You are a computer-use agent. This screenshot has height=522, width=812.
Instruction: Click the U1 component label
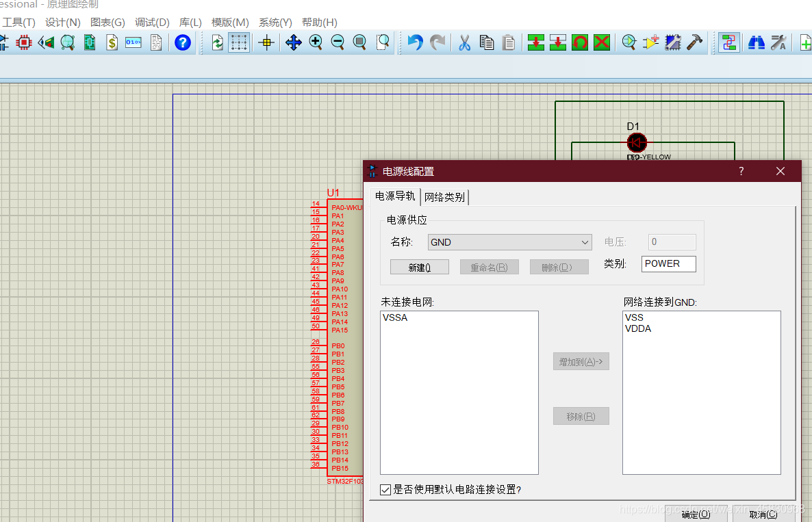coord(333,193)
